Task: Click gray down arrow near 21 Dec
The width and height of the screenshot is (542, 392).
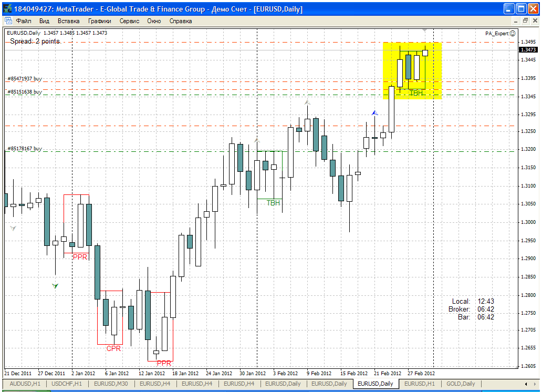Action: (x=13, y=228)
